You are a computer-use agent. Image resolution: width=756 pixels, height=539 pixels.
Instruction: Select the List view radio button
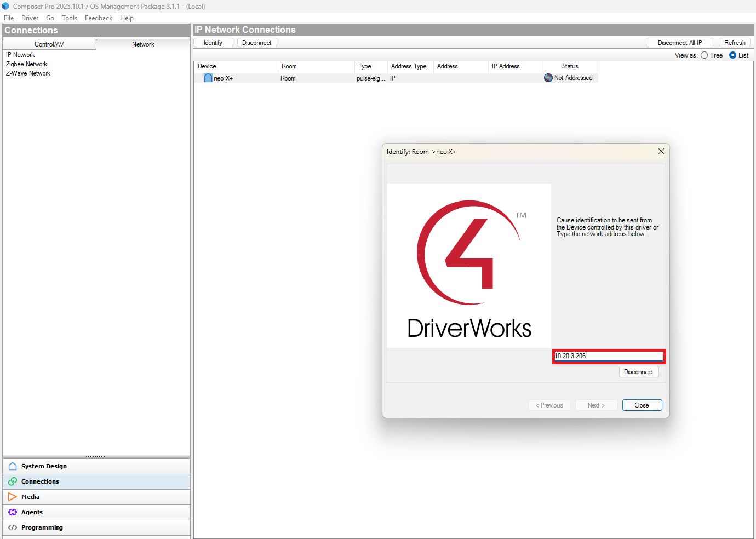732,55
